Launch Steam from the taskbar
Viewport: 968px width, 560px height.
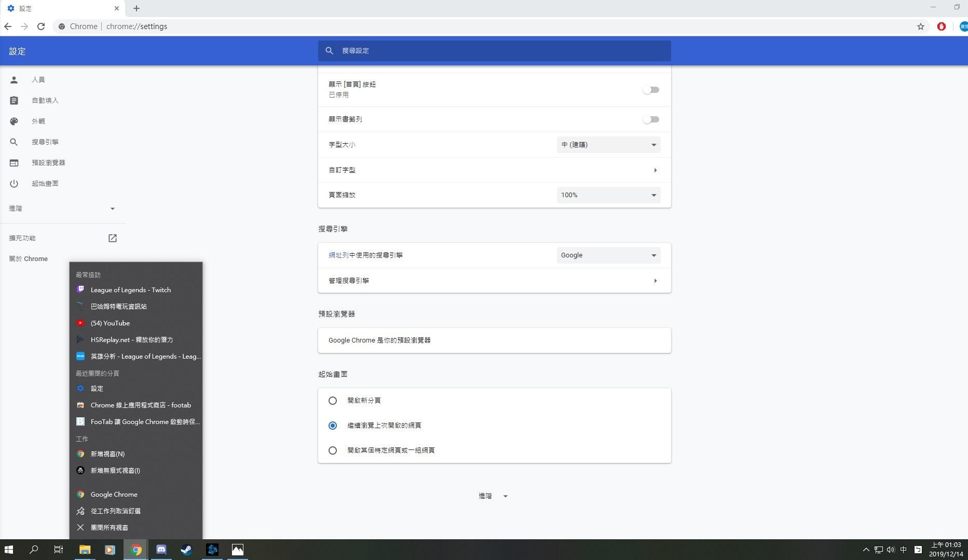point(186,550)
